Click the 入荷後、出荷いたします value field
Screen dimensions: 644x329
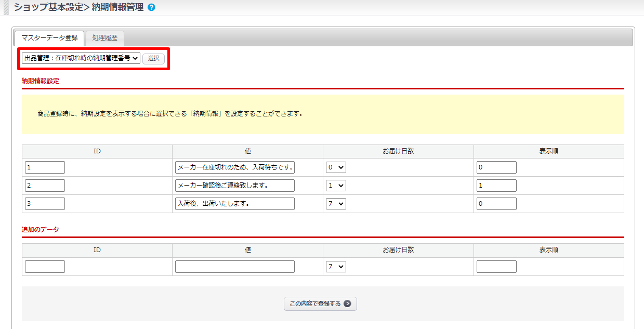coord(235,204)
